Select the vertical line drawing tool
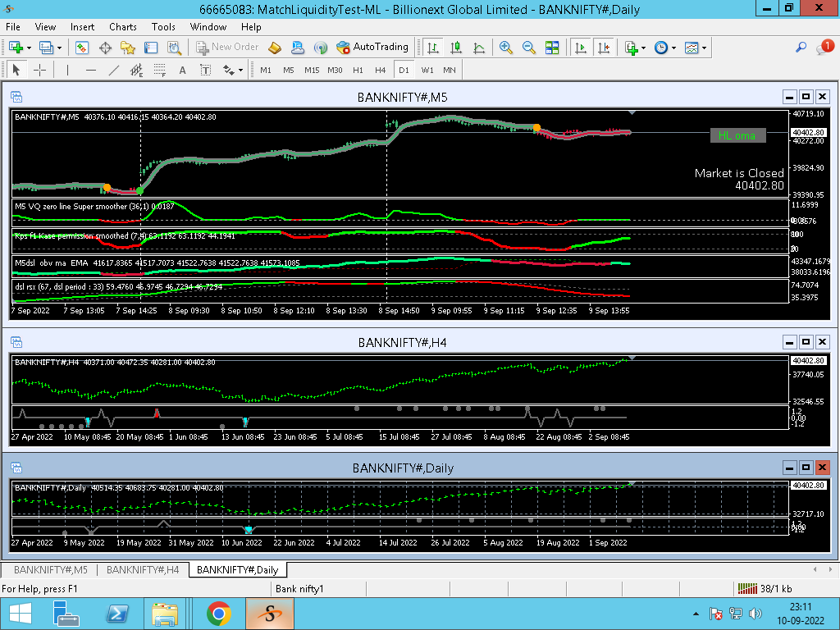This screenshot has height=630, width=840. (67, 71)
